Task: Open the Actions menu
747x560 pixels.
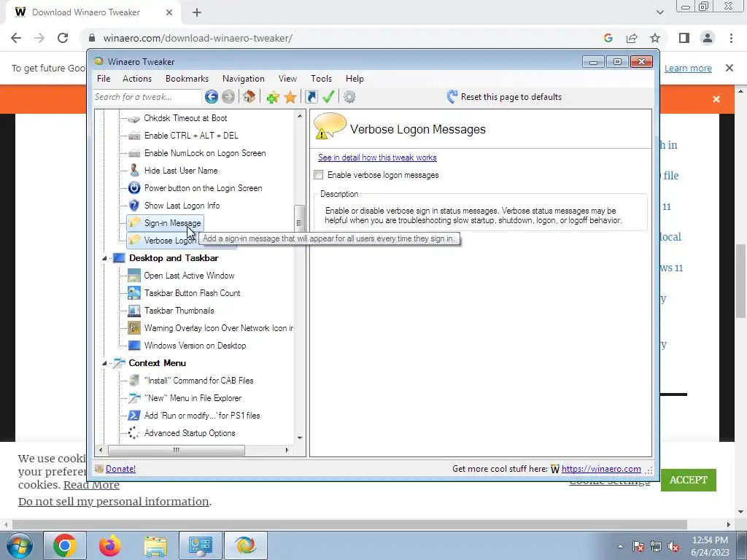Action: (137, 79)
